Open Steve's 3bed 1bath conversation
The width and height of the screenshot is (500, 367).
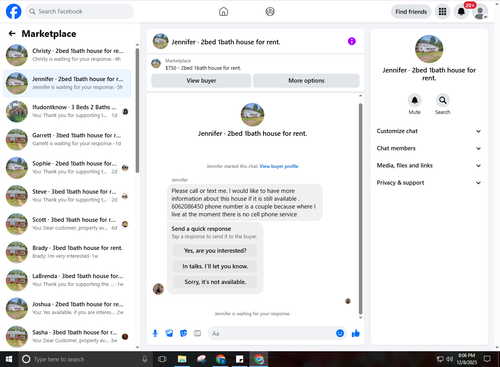tap(68, 196)
